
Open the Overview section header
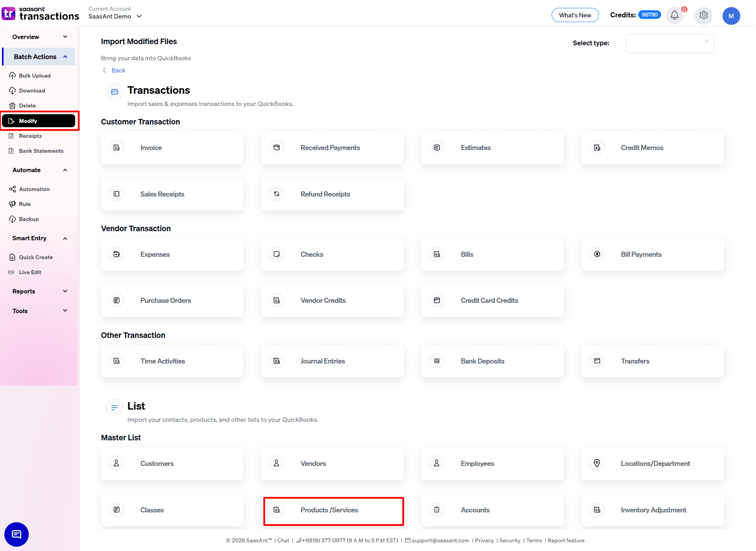(x=26, y=37)
